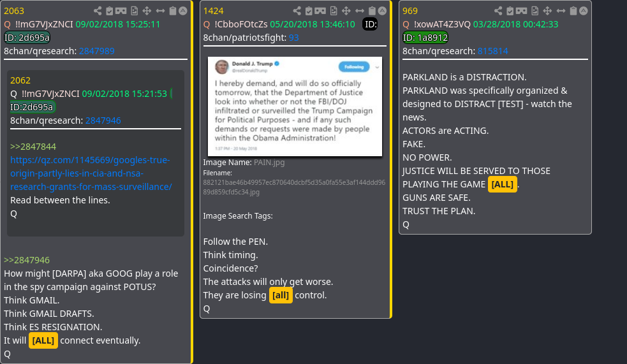Share post 2063 via share icon
Screen dimensions: 627x364
(98, 11)
